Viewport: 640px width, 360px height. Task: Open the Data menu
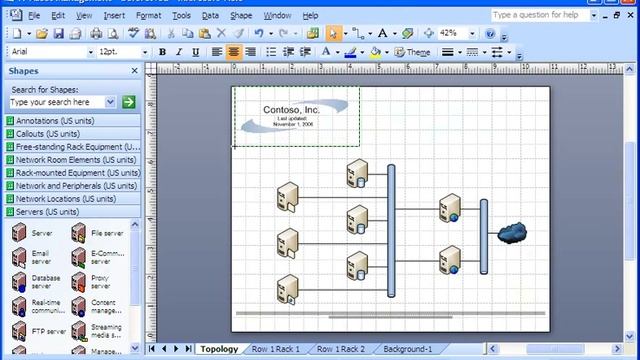pos(210,16)
